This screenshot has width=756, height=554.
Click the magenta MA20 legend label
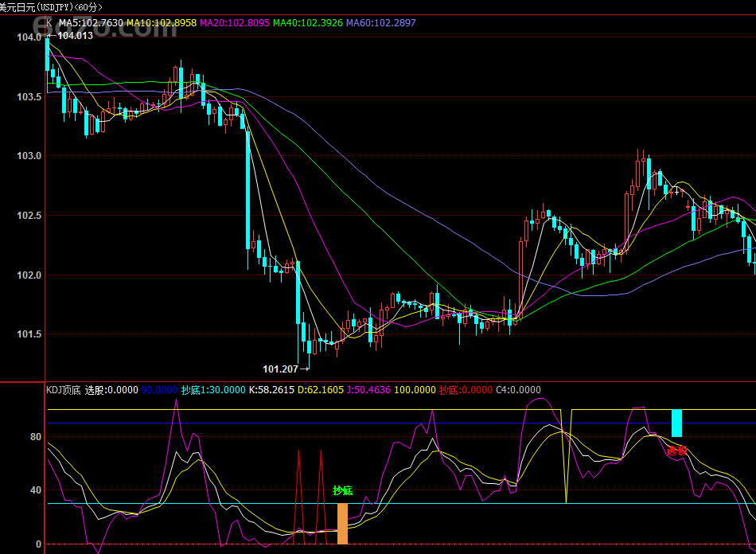click(234, 23)
